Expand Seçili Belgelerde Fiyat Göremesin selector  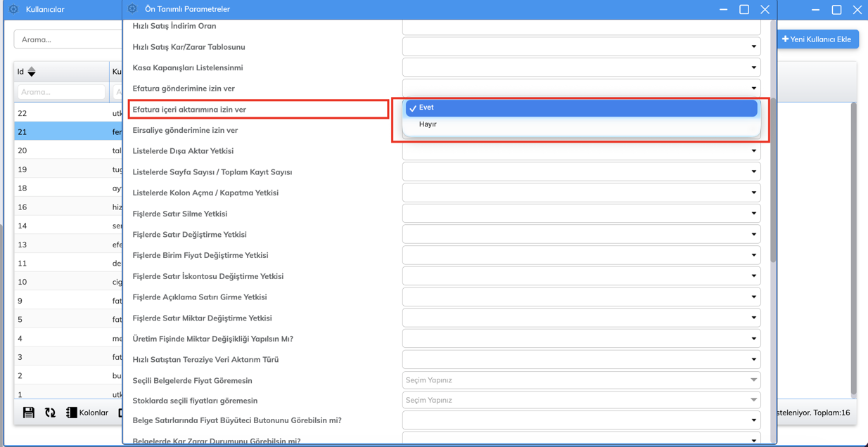581,380
